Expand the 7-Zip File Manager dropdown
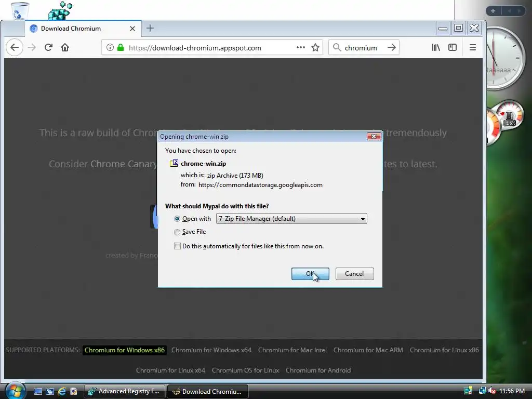The image size is (532, 399). pyautogui.click(x=291, y=219)
